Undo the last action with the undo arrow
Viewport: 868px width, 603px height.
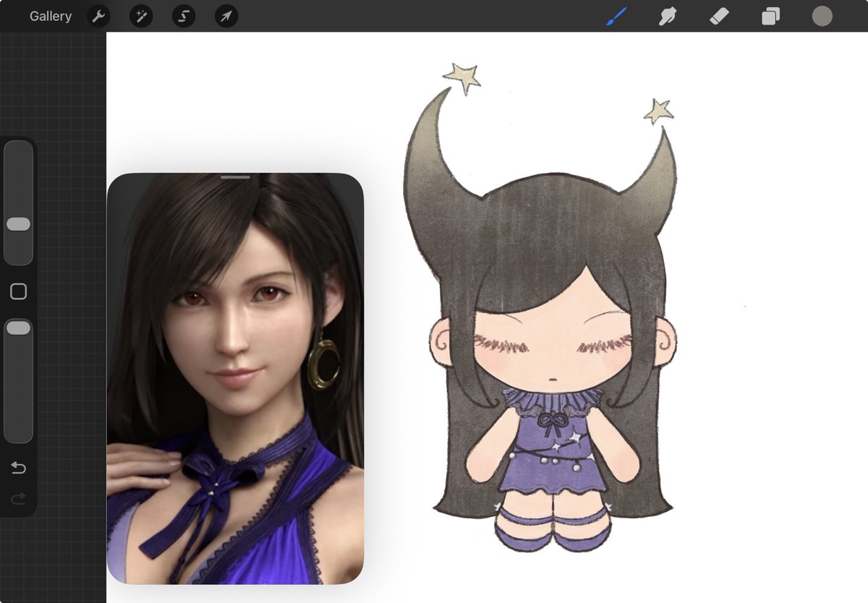click(x=18, y=468)
